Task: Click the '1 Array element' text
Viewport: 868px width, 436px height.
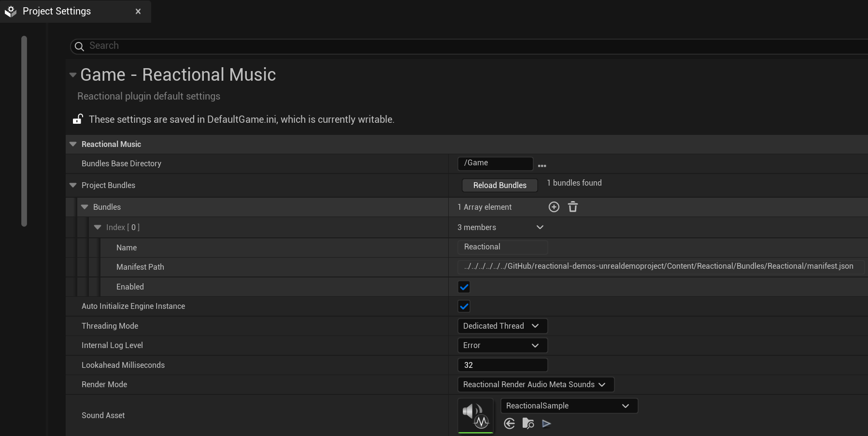Action: 484,207
